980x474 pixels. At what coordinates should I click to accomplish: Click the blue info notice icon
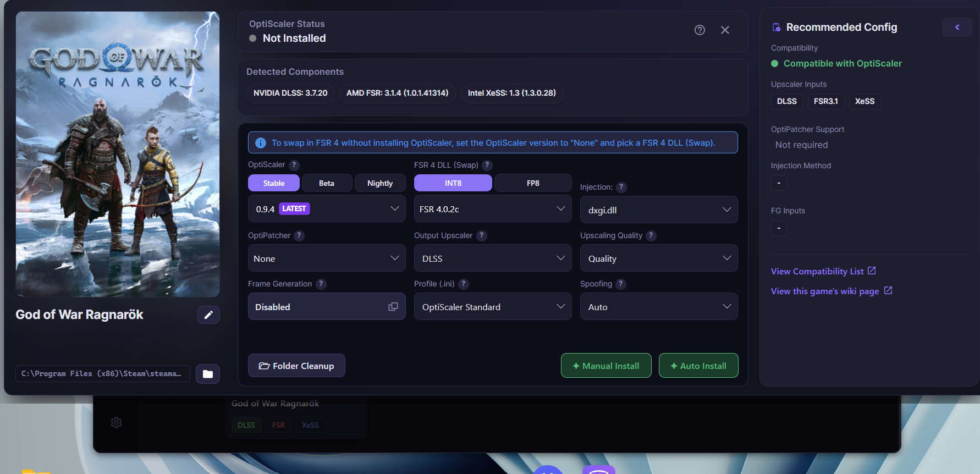[x=261, y=143]
